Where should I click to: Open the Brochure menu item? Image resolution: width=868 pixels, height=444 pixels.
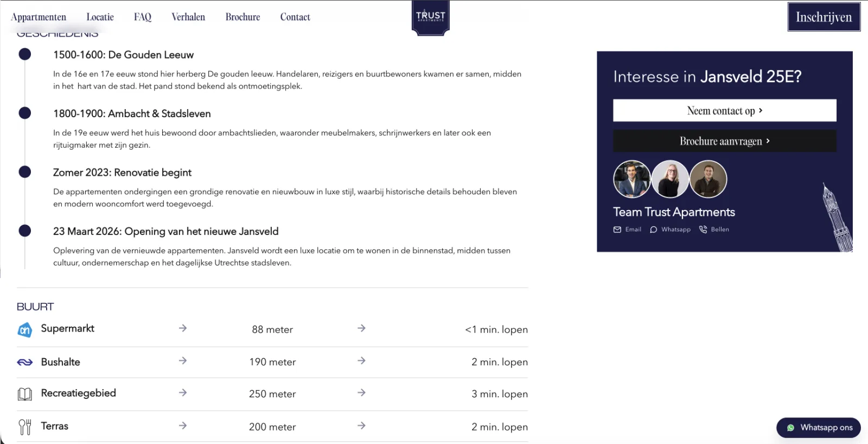click(x=242, y=17)
